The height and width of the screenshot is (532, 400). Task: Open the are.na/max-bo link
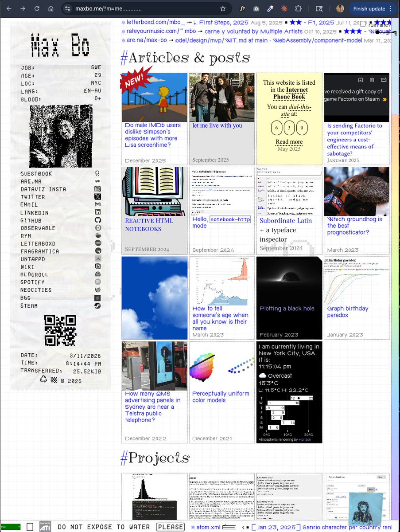[147, 40]
